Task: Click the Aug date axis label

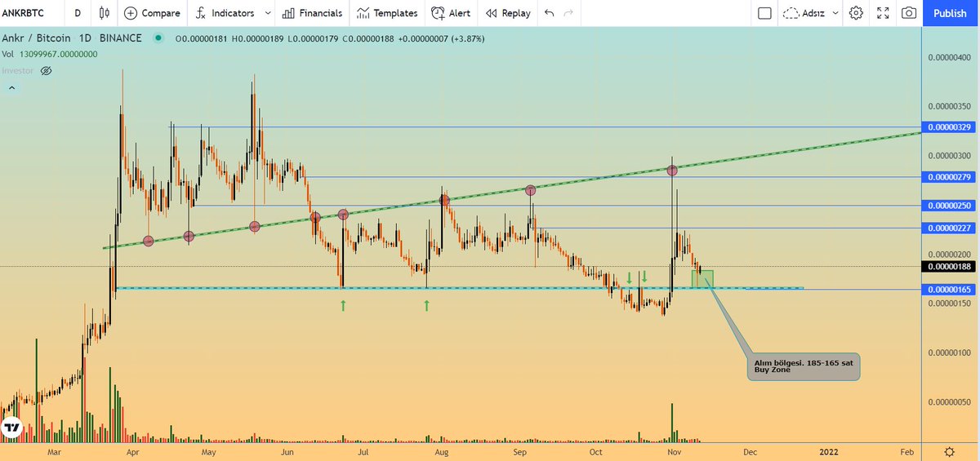Action: (x=442, y=451)
